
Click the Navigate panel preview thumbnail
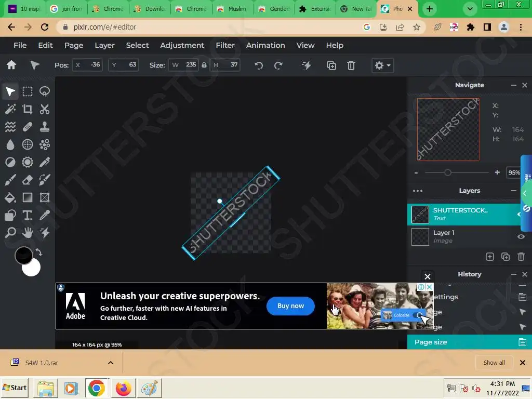448,129
